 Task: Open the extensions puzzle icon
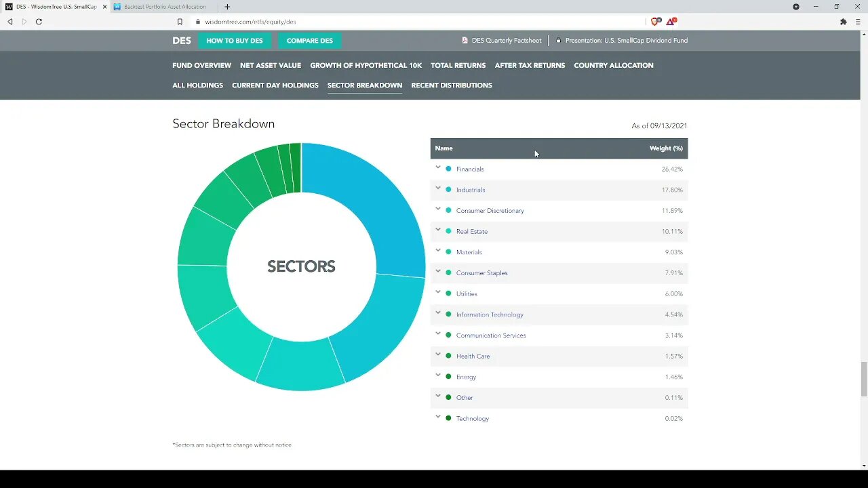pos(843,22)
